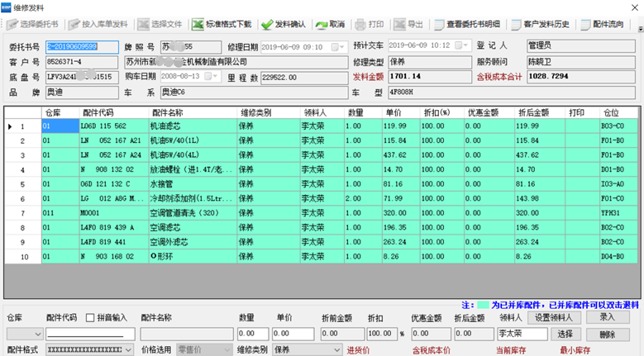Click the 导出 export toolbar button
The height and width of the screenshot is (356, 644).
(409, 24)
